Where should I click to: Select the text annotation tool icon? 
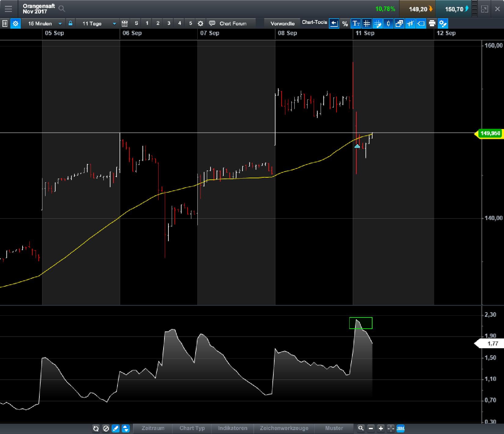[356, 24]
